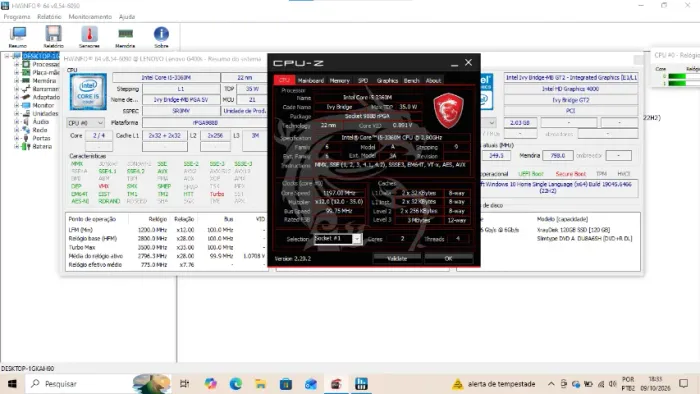Open Microsoft Edge from the taskbar
This screenshot has height=394, width=700.
click(x=235, y=384)
